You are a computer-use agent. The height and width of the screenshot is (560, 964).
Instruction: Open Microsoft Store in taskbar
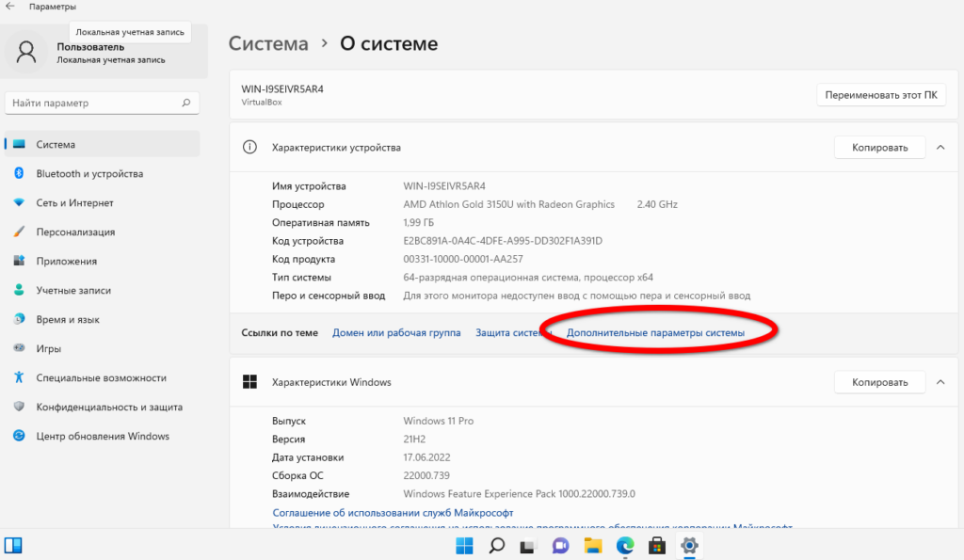coord(656,545)
